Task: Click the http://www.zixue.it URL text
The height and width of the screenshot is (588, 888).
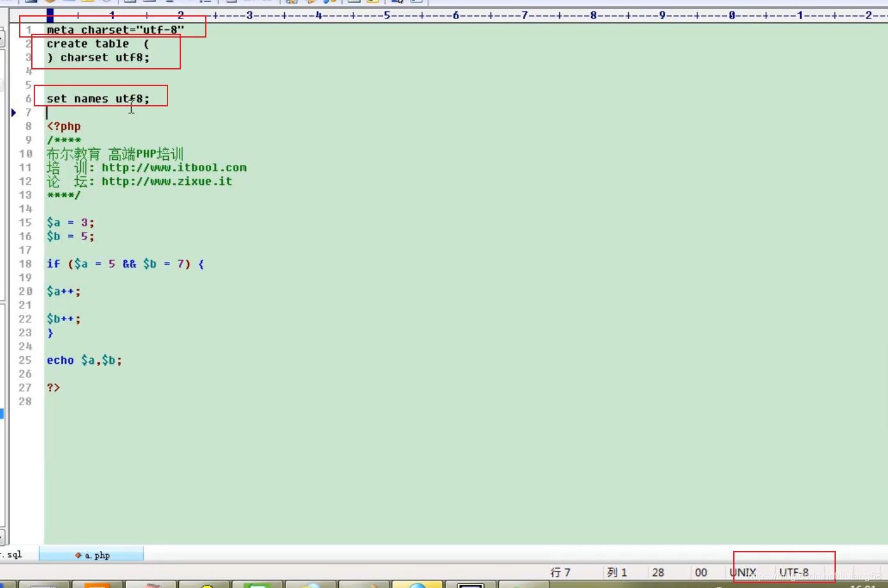Action: pos(167,182)
